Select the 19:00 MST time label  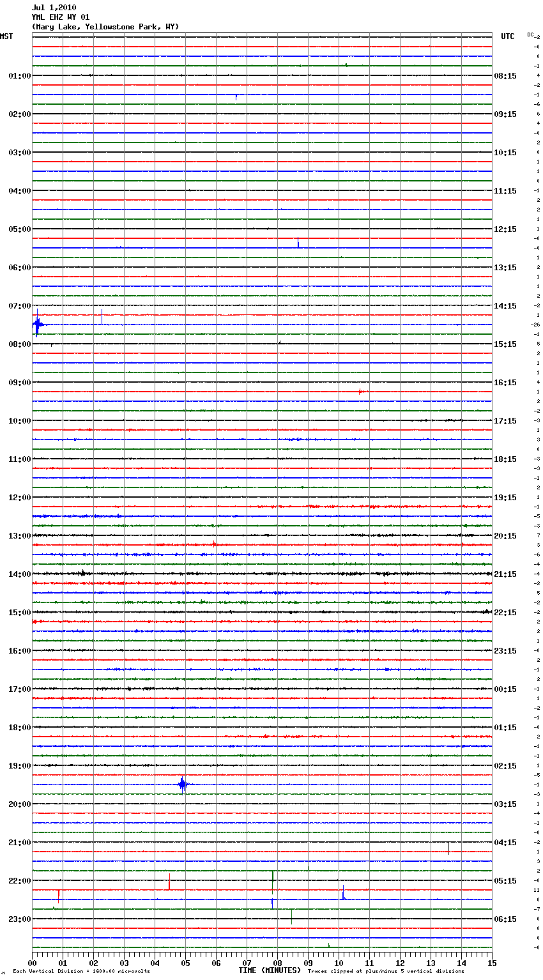pos(20,765)
